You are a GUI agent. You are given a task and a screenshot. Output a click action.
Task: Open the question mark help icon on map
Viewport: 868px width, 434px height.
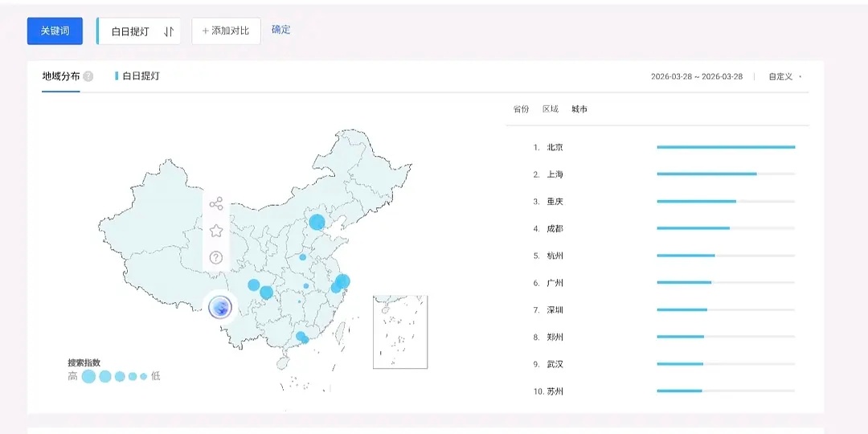pos(215,258)
